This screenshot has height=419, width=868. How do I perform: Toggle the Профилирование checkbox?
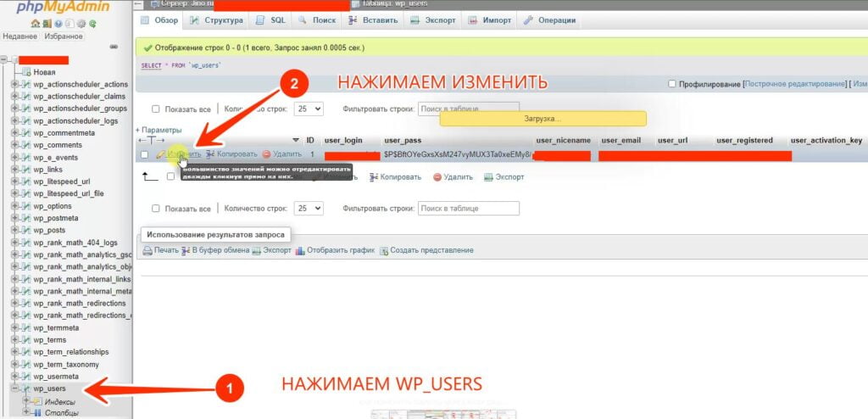click(672, 84)
